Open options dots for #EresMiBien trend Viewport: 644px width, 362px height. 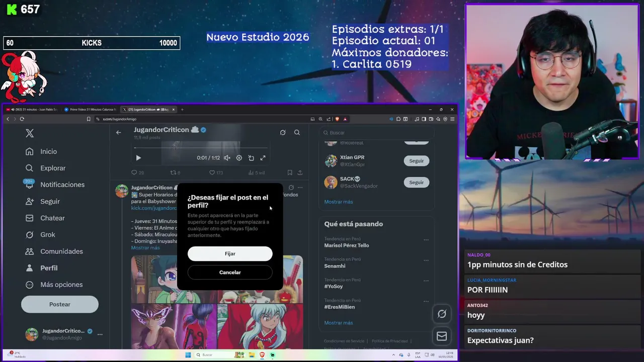(x=426, y=301)
